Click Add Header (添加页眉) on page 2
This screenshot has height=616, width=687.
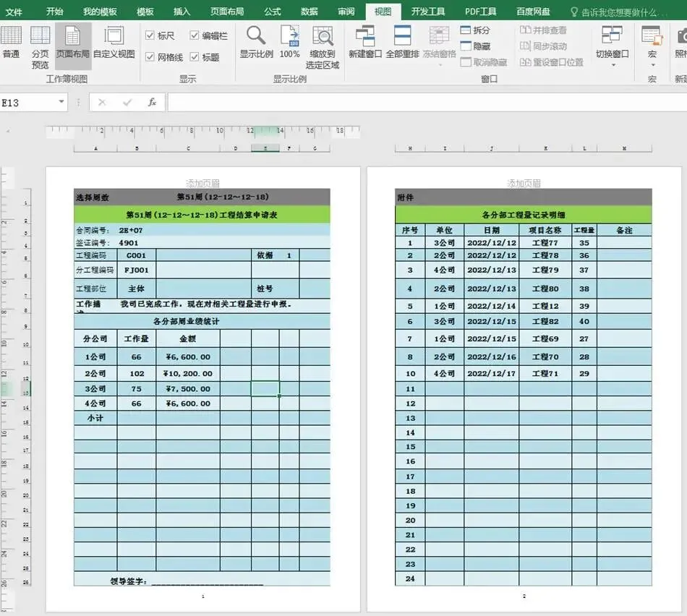pos(524,183)
